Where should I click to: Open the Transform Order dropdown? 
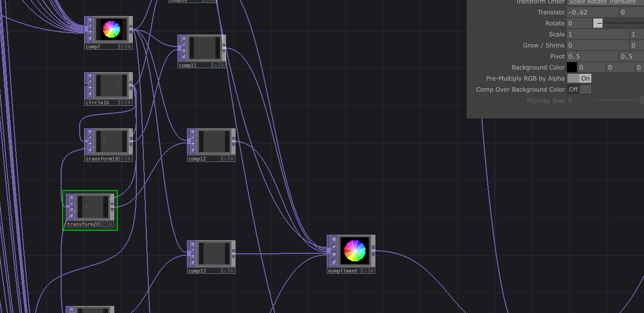pos(605,3)
